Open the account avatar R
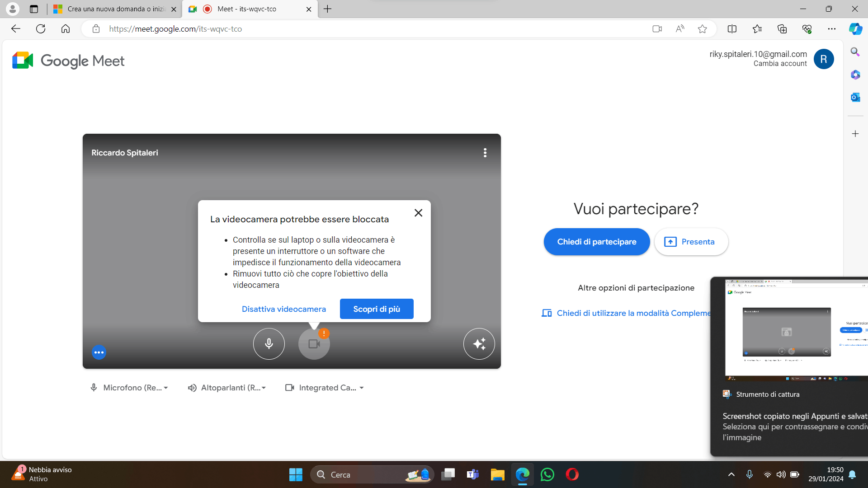Viewport: 868px width, 488px height. (x=823, y=59)
